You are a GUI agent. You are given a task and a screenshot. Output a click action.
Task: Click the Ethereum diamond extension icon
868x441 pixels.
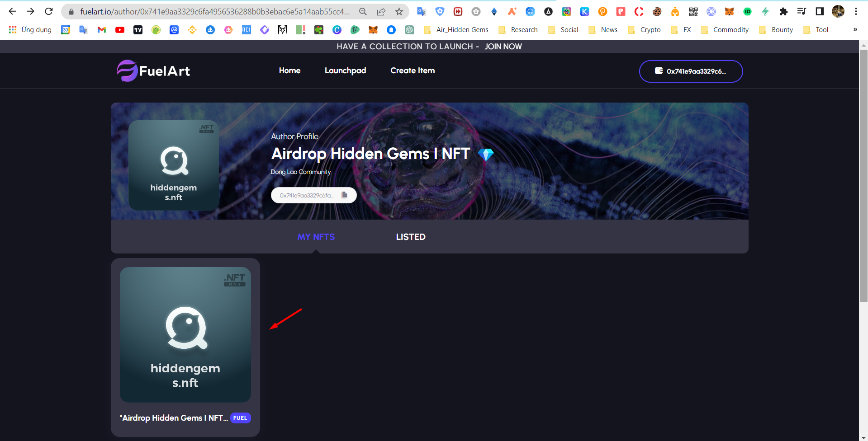click(494, 12)
